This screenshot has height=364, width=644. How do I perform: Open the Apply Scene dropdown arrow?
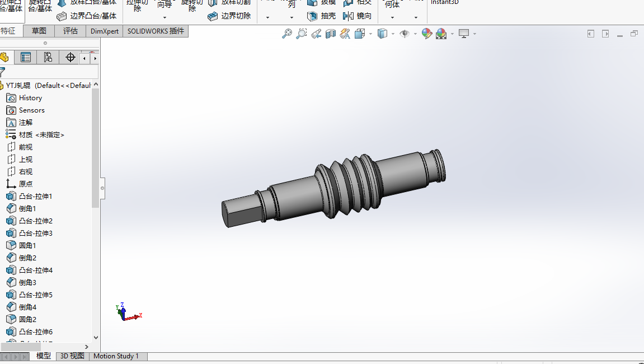tap(452, 34)
